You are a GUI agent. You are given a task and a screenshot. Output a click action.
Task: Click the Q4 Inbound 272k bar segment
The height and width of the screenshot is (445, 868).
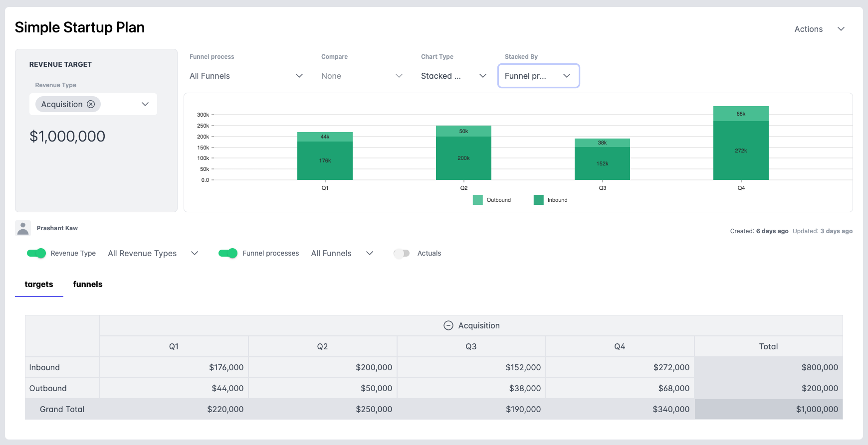click(741, 150)
